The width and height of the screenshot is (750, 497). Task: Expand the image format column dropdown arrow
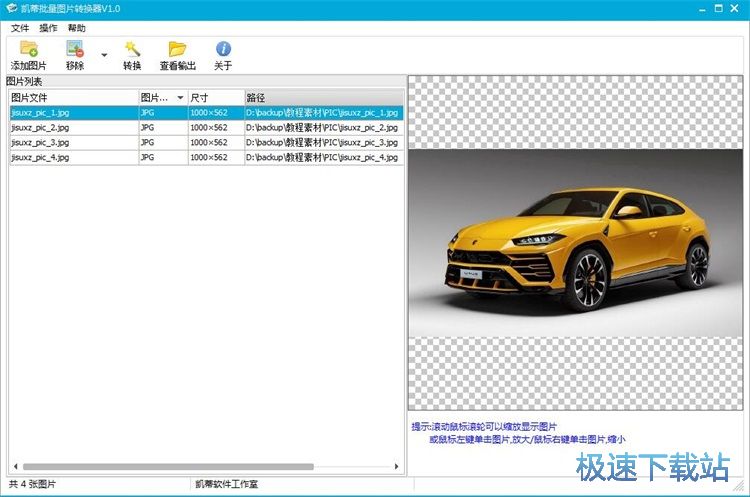[x=180, y=98]
